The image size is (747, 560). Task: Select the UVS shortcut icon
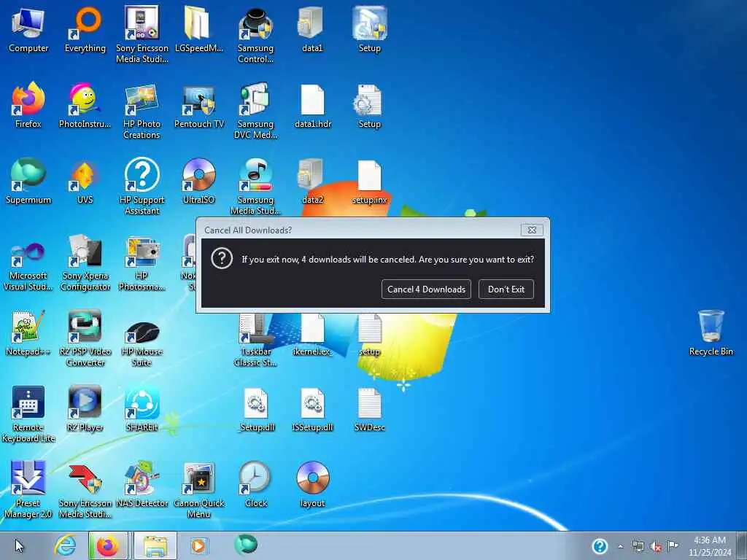85,181
